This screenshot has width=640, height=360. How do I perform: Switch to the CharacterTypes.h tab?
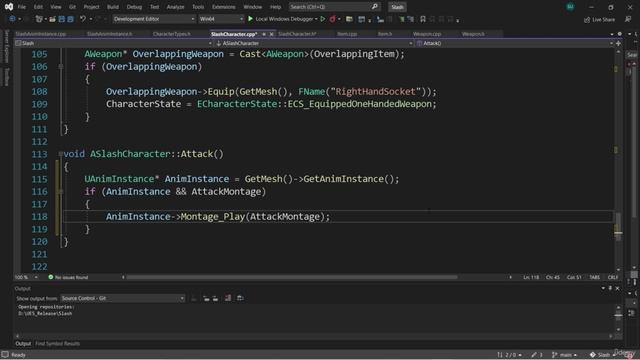pyautogui.click(x=171, y=34)
